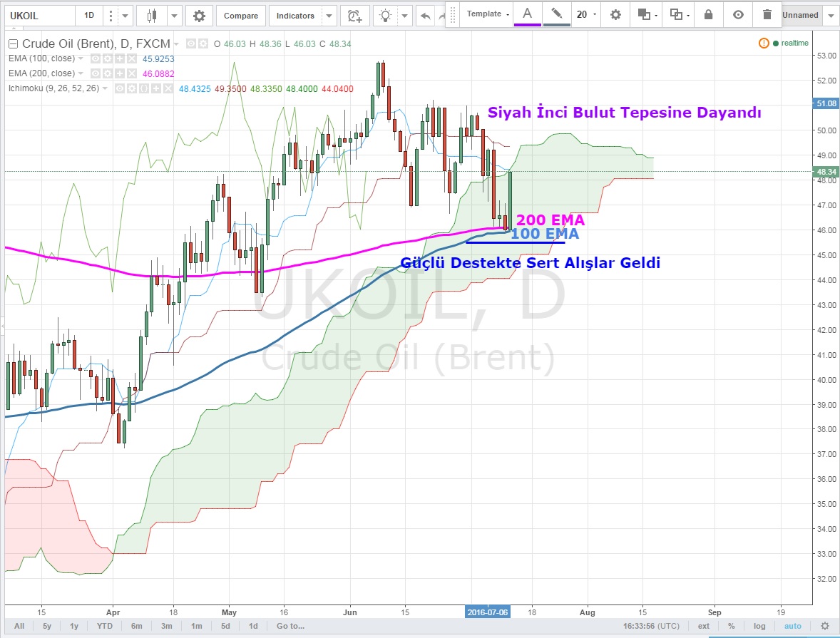Click the lightbulb ideas icon
840x638 pixels.
pos(386,15)
